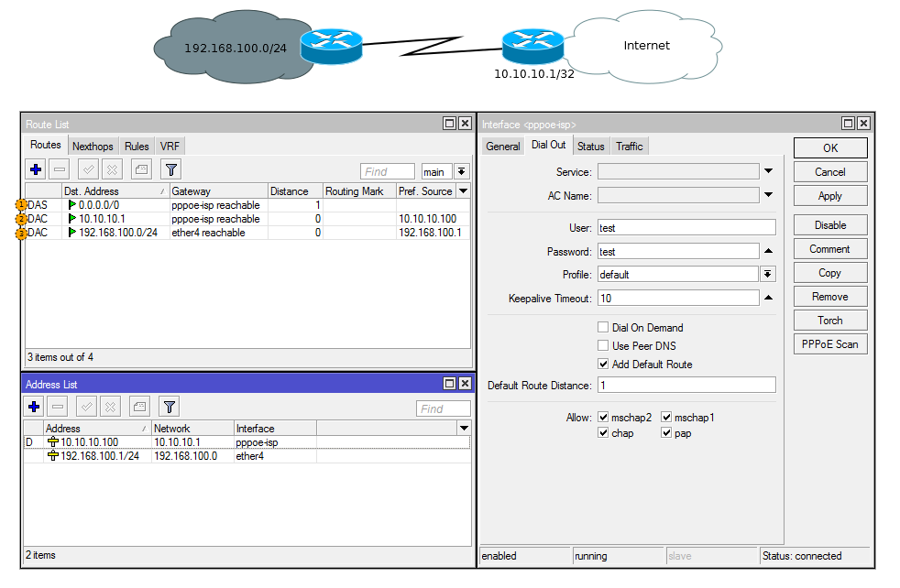The width and height of the screenshot is (900, 588).
Task: Toggle the mschap2 allow checkbox
Action: (603, 417)
